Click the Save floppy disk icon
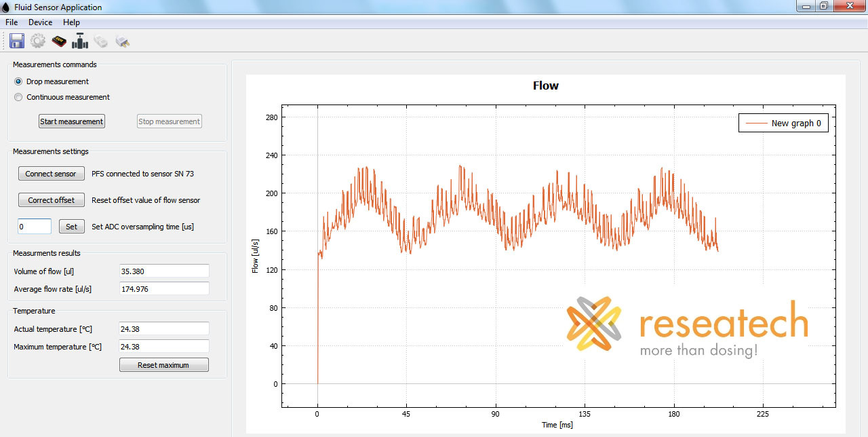 click(x=17, y=41)
